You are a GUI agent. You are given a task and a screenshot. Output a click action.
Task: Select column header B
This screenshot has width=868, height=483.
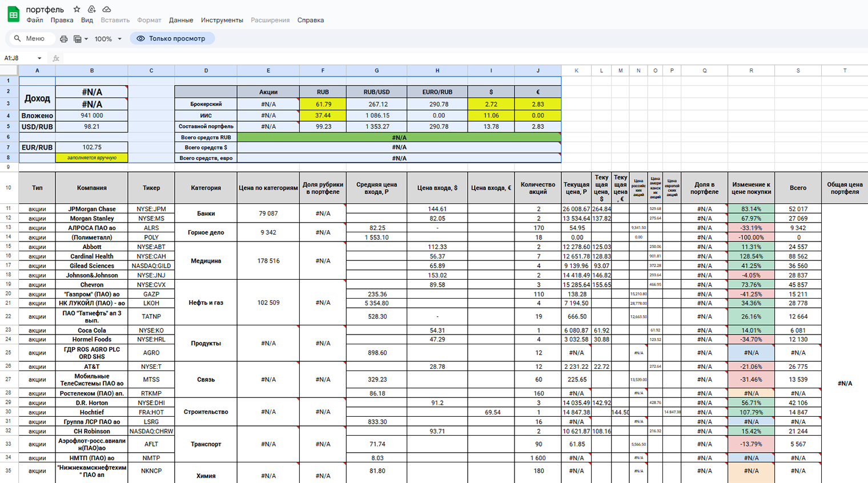91,71
